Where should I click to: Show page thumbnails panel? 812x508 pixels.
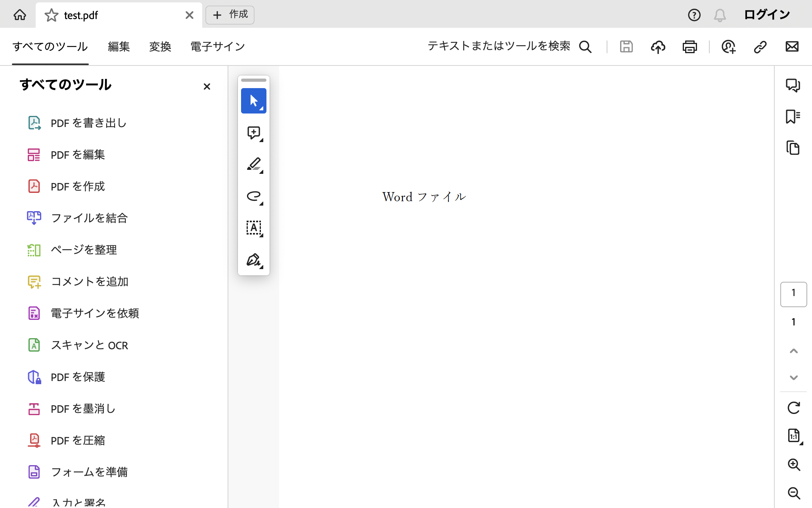793,148
